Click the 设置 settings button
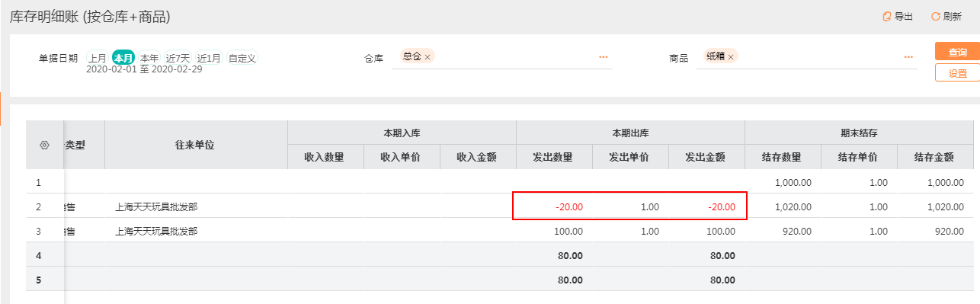Image resolution: width=980 pixels, height=304 pixels. tap(957, 73)
